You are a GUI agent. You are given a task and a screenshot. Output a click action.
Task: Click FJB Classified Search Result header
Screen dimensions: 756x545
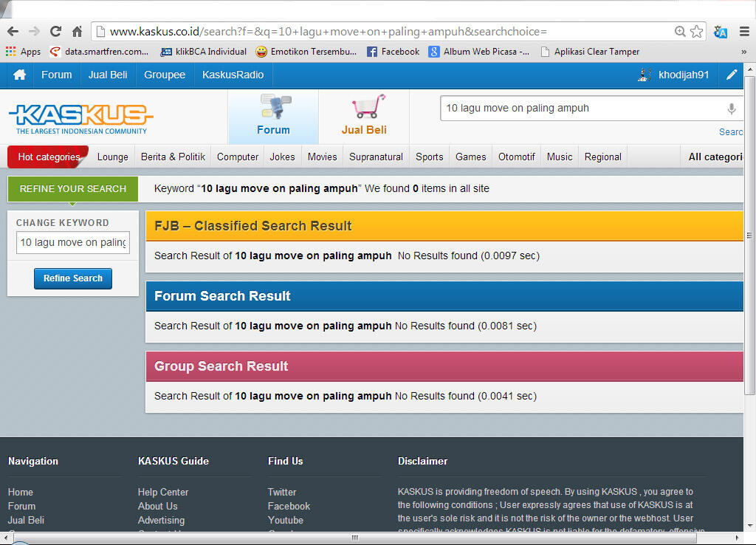[x=444, y=226]
